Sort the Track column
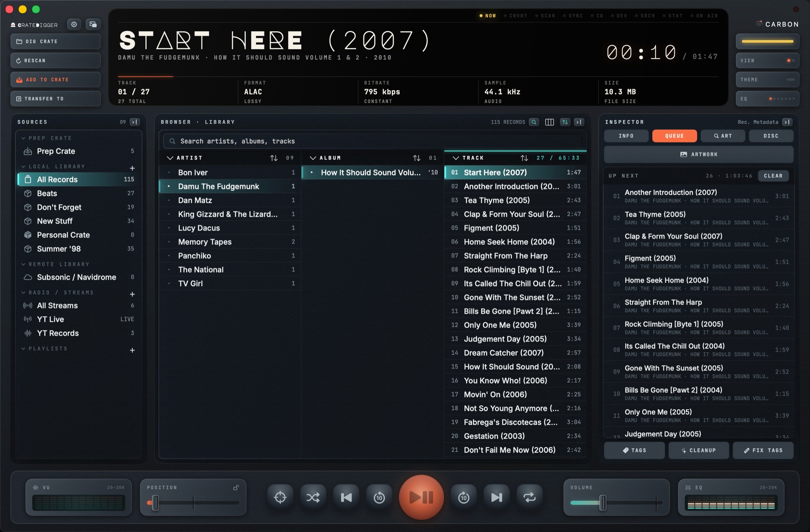Viewport: 810px width, 532px height. [524, 158]
